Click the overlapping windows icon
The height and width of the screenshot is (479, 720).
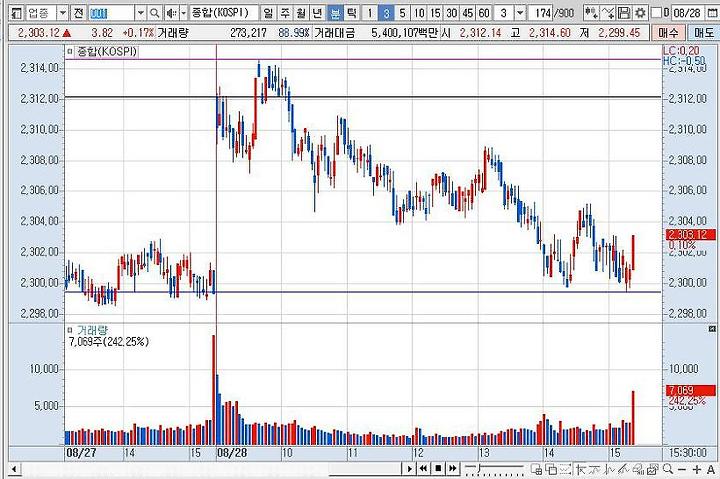tap(551, 469)
